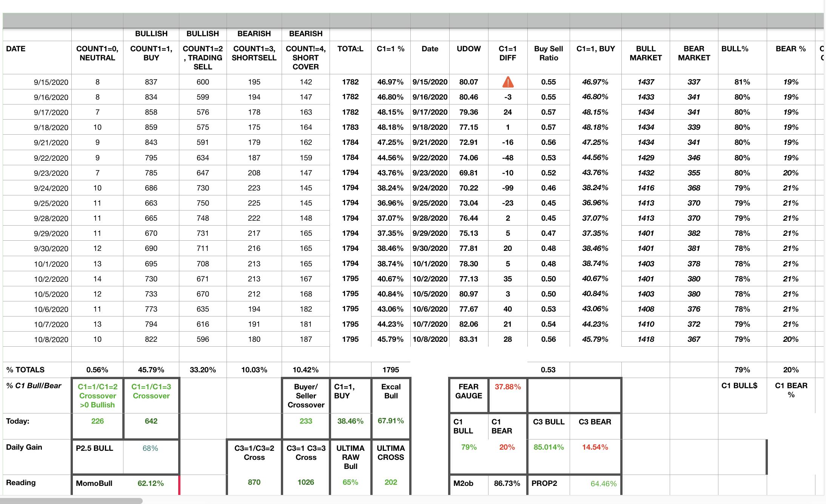Select the UDOW value 83.31 cell
The width and height of the screenshot is (826, 504).
point(468,339)
